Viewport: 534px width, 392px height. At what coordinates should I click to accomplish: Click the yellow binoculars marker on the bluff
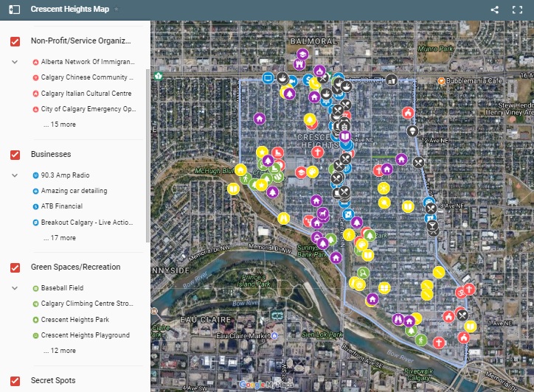coord(283,218)
